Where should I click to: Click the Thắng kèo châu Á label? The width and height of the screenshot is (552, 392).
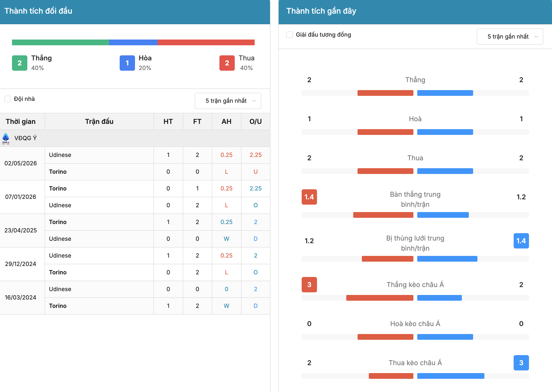(415, 285)
